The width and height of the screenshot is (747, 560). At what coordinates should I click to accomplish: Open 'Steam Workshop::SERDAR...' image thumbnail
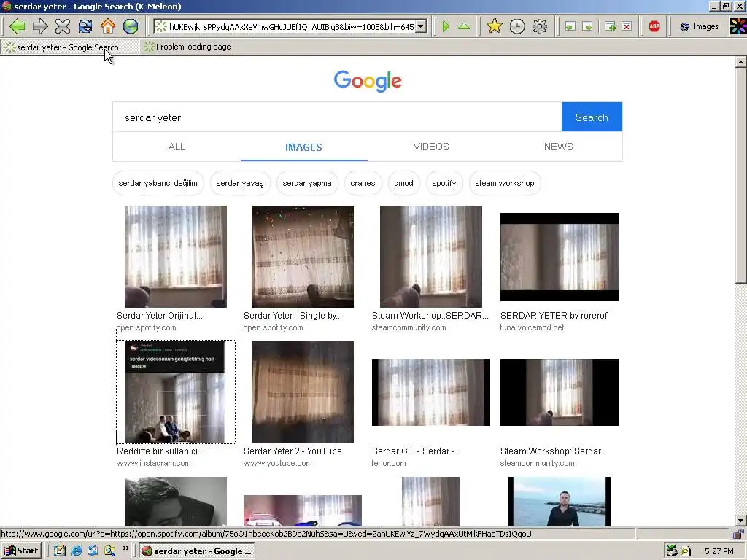[430, 256]
